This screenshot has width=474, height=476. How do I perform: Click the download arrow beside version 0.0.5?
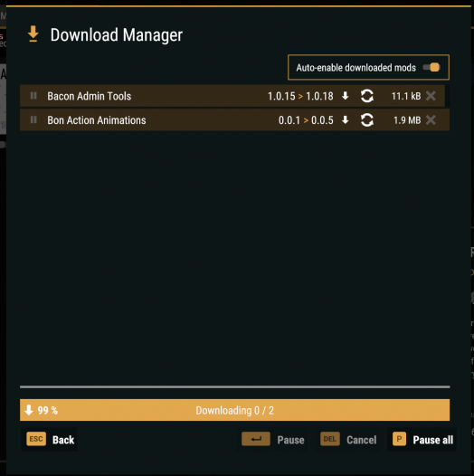[x=345, y=120]
